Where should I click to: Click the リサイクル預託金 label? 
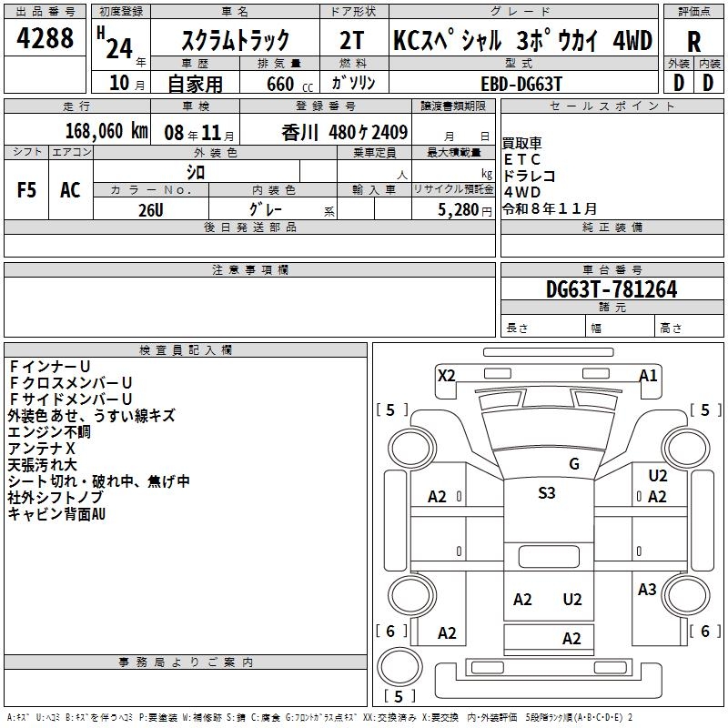point(453,189)
